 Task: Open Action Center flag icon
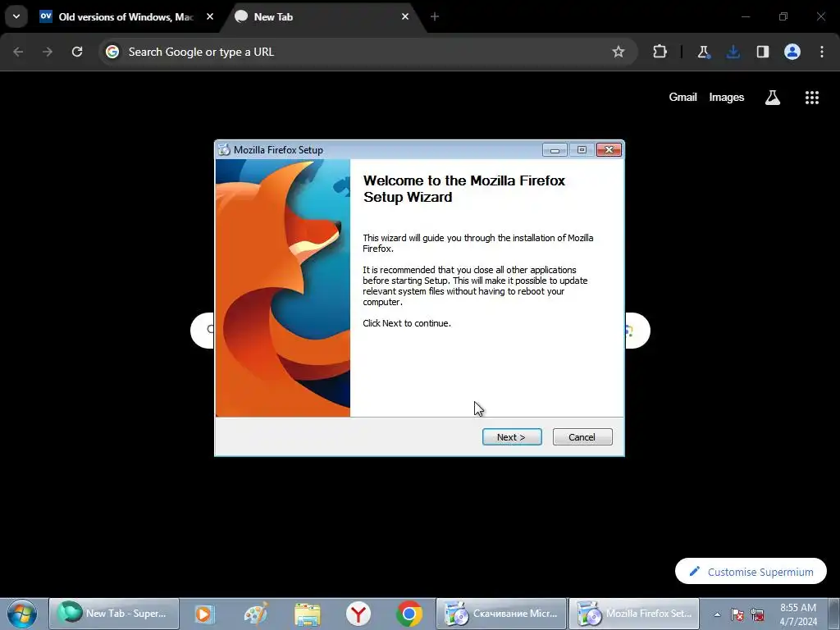pyautogui.click(x=737, y=614)
